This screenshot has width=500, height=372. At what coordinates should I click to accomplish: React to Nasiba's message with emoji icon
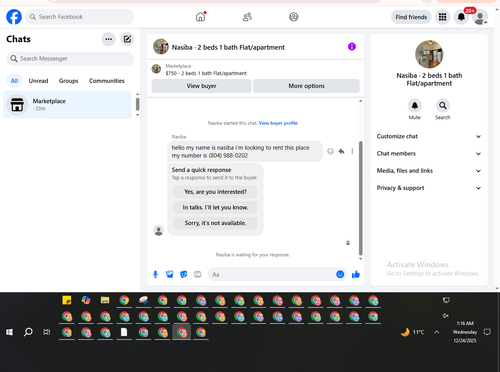click(330, 151)
